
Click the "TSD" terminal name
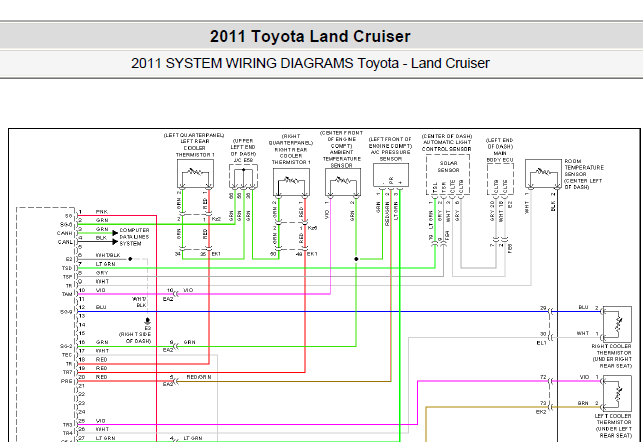click(x=67, y=268)
